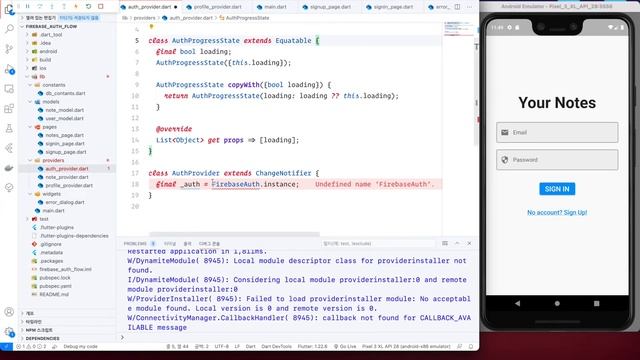
Task: Open the Docker whale view
Action: 9,168
